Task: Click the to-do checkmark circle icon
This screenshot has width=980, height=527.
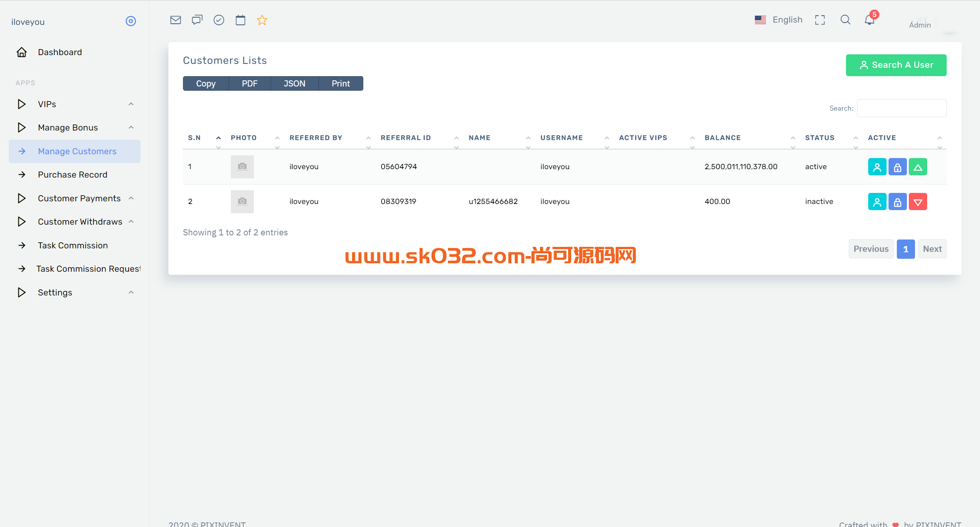Action: point(219,20)
